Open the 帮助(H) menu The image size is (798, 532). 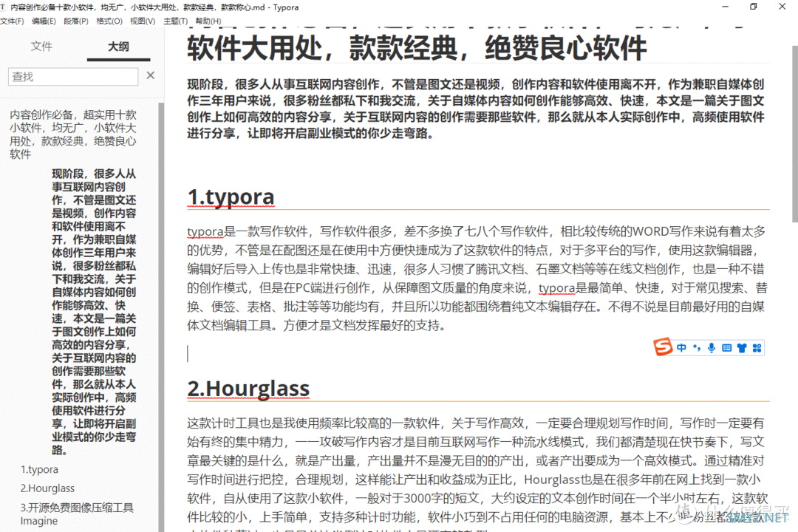tap(208, 21)
